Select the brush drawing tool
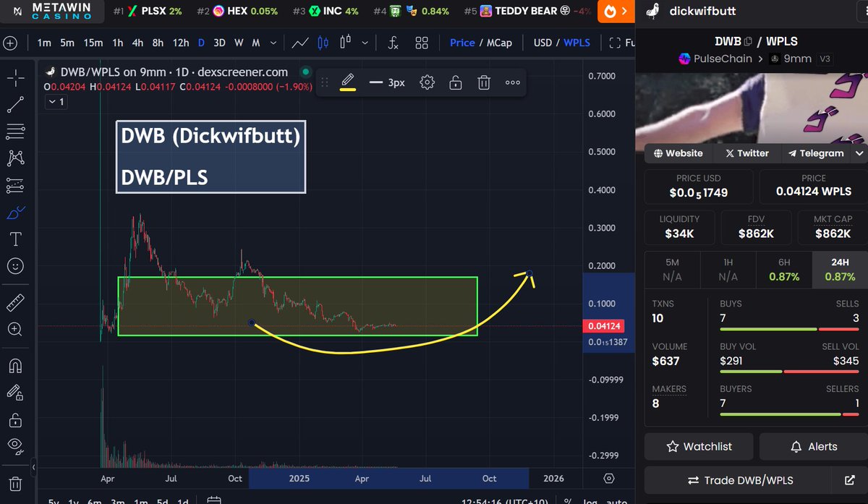 (15, 213)
